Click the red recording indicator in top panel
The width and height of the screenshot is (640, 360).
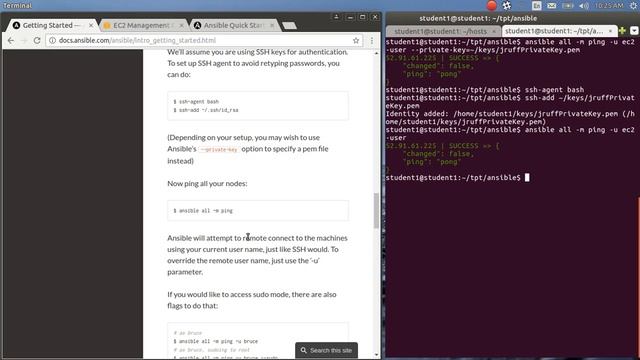pyautogui.click(x=492, y=5)
